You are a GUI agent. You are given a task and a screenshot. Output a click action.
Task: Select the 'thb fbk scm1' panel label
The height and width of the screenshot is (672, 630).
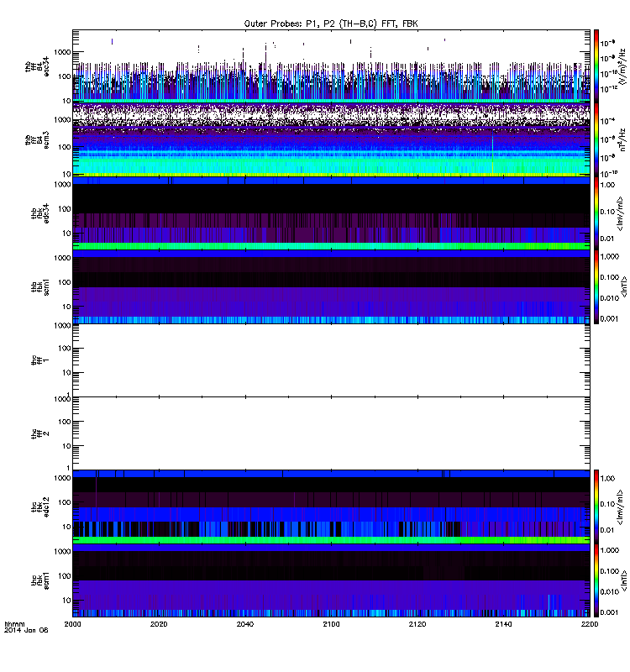pos(40,286)
